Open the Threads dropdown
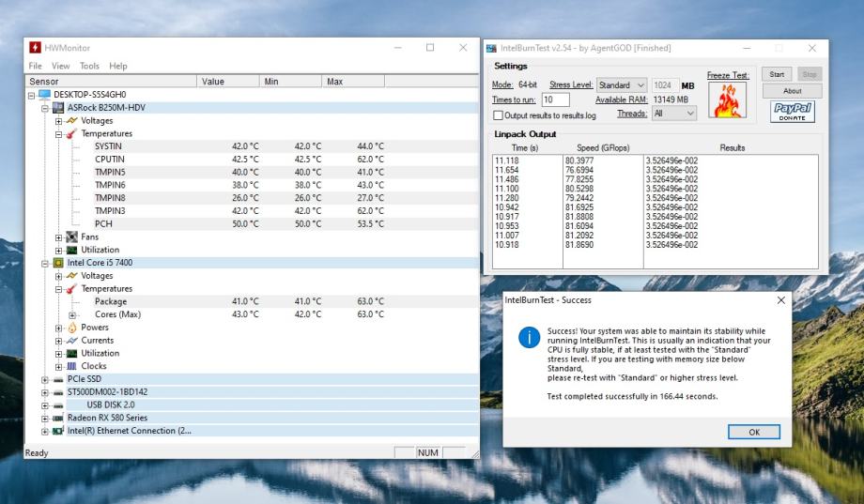 coord(673,114)
